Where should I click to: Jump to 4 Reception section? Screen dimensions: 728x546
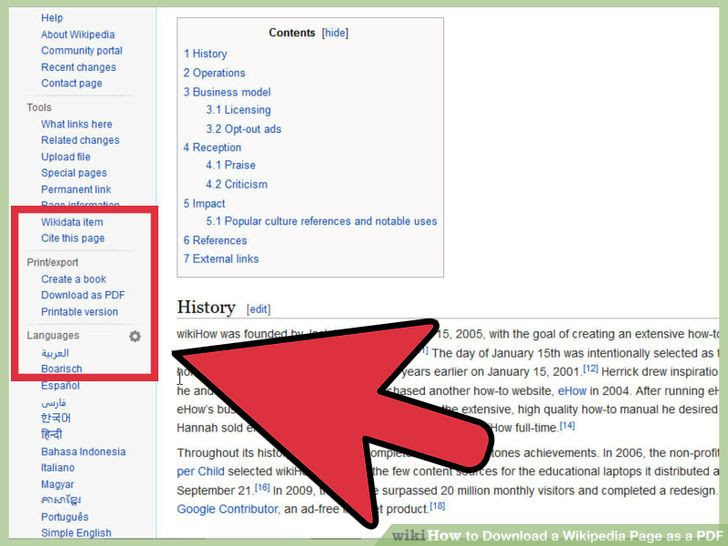click(x=212, y=148)
